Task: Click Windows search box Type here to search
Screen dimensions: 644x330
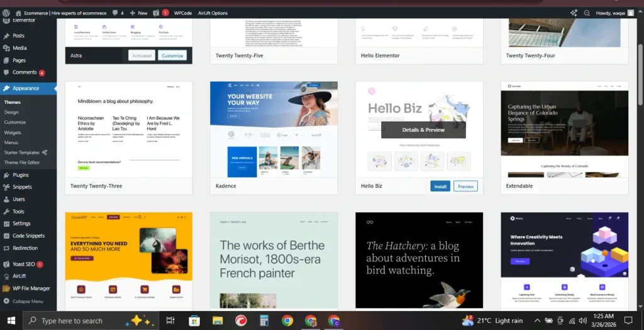Action: coord(91,321)
